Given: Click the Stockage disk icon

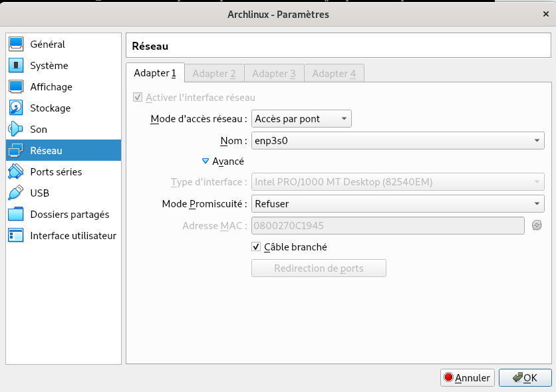Looking at the screenshot, I should pos(16,108).
